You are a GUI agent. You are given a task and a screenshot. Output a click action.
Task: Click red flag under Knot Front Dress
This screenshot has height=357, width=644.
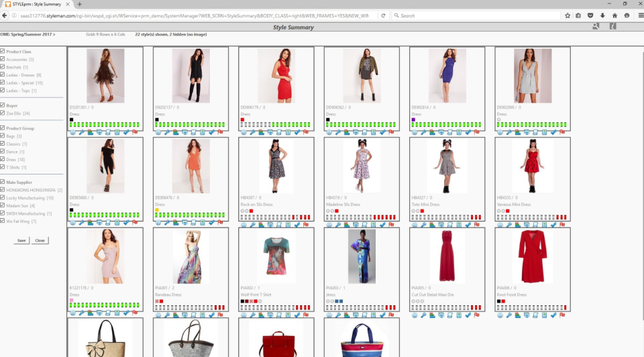562,315
